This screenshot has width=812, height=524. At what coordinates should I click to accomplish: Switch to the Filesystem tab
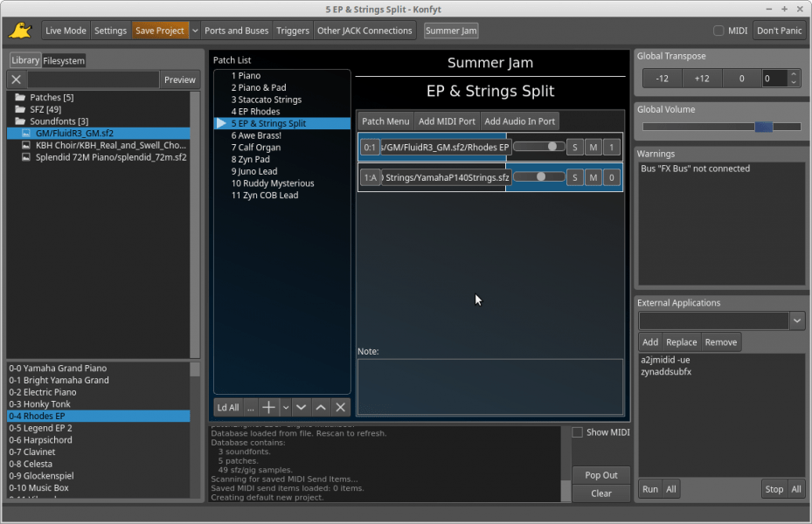64,60
